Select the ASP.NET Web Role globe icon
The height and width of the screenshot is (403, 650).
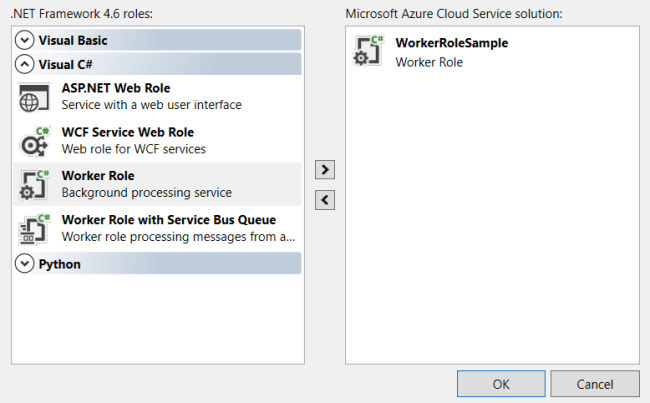tap(34, 97)
